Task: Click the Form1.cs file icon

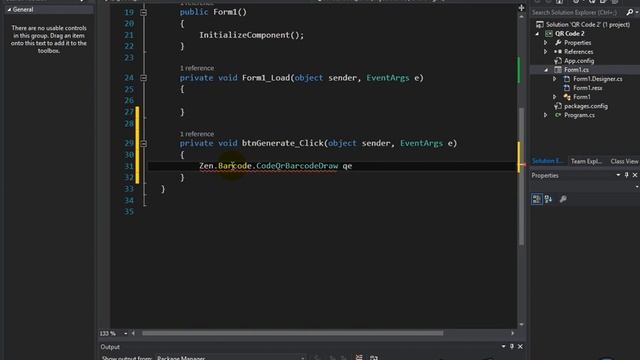Action: click(558, 70)
